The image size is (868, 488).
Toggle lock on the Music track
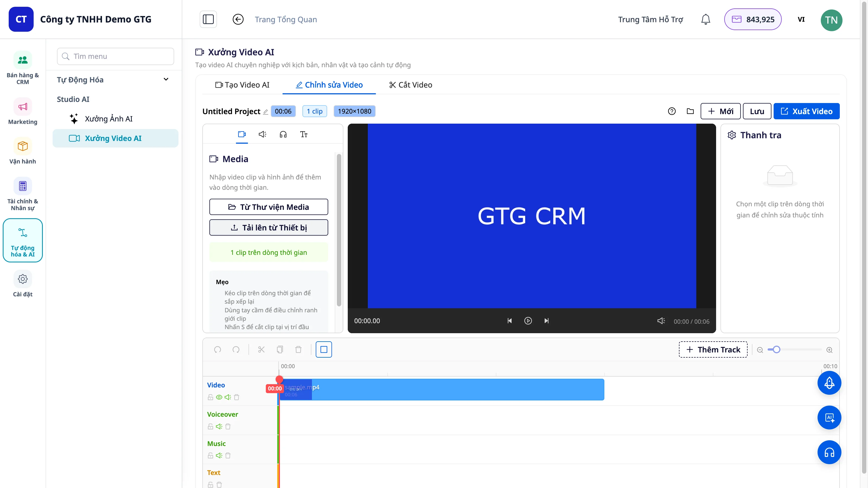(210, 455)
